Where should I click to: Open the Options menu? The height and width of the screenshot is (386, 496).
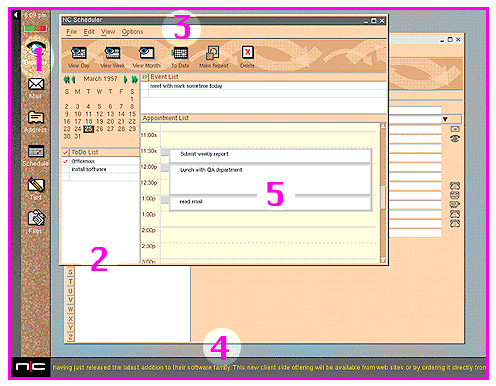132,32
